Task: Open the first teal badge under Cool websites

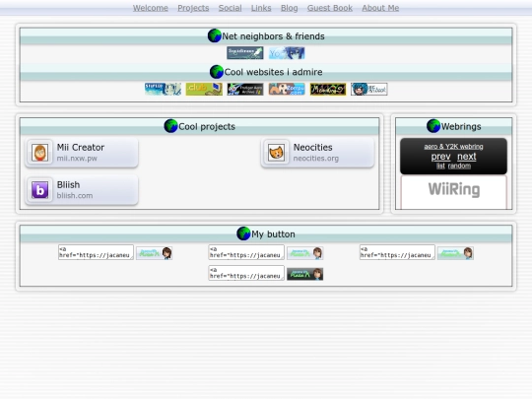Action: 163,90
